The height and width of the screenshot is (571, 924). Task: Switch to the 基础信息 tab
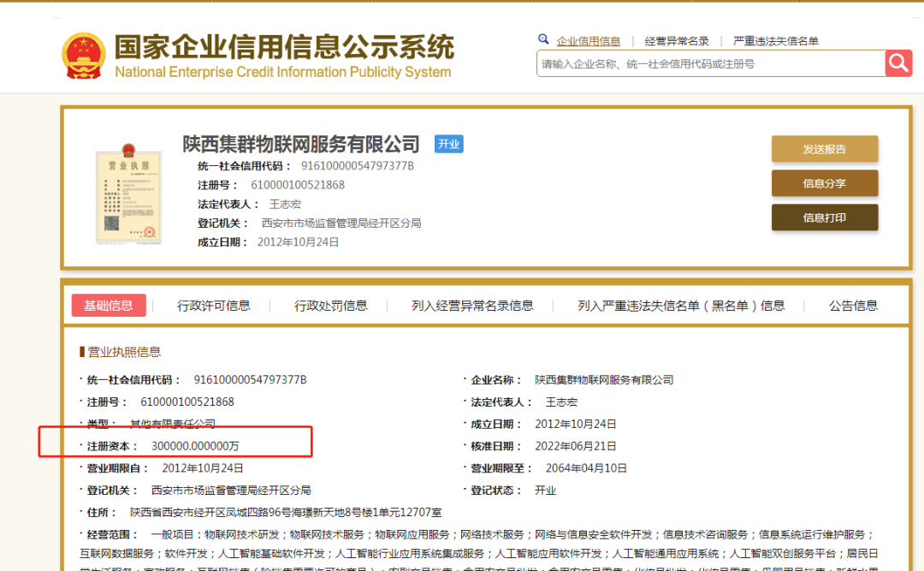click(x=109, y=306)
